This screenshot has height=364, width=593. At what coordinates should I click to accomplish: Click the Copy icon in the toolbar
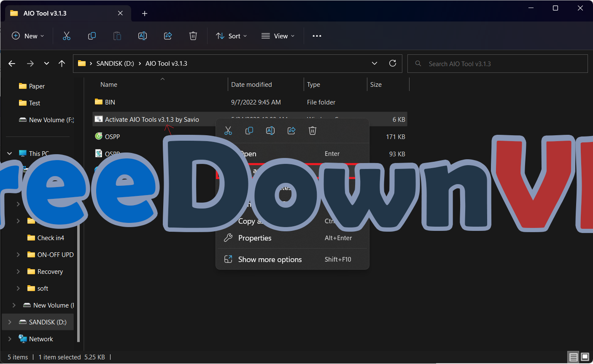pyautogui.click(x=92, y=36)
